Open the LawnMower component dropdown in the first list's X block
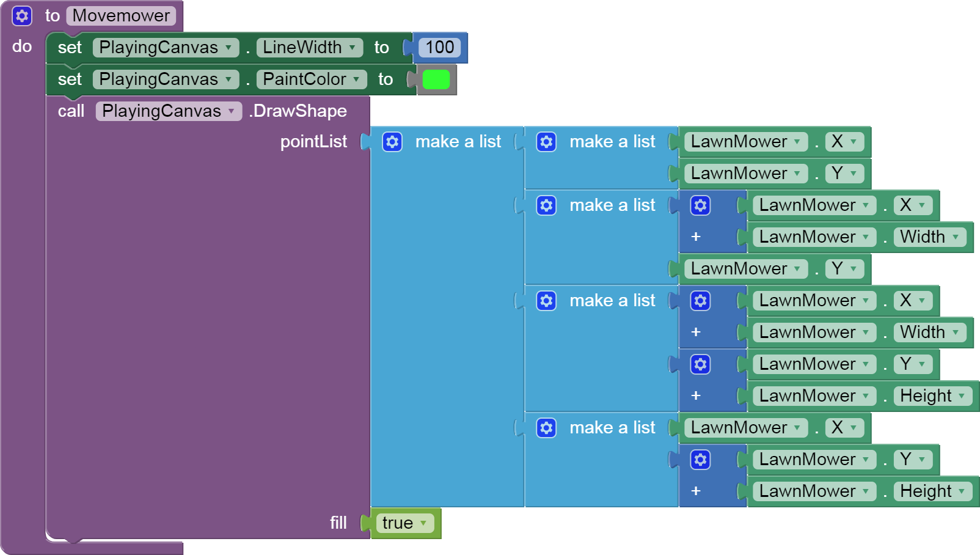Viewport: 980px width, 555px height. coord(746,142)
